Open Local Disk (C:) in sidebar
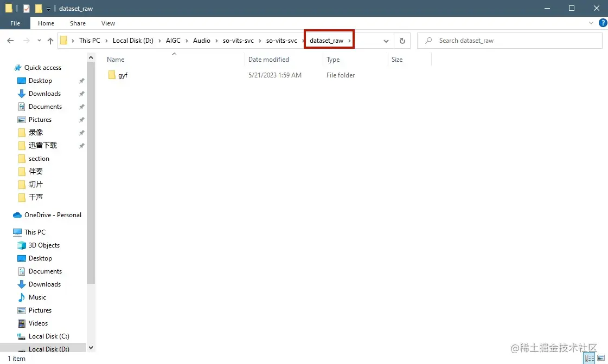 [49, 336]
